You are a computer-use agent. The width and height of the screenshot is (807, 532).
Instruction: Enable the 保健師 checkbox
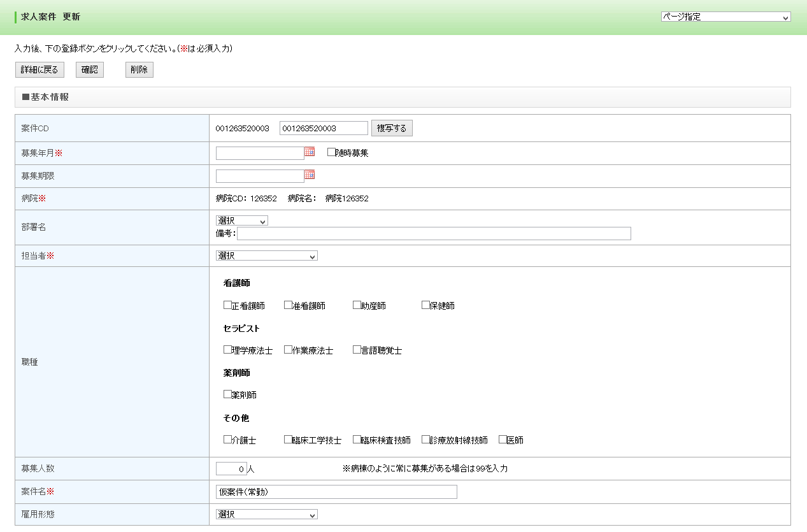click(425, 305)
